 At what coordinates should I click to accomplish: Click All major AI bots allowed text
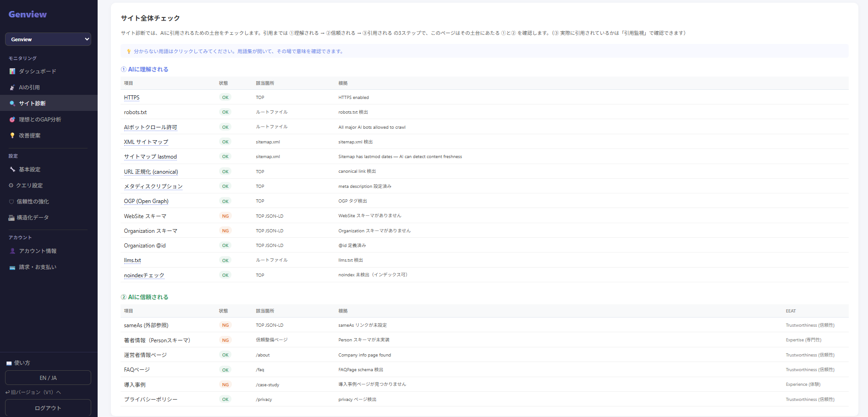click(372, 127)
